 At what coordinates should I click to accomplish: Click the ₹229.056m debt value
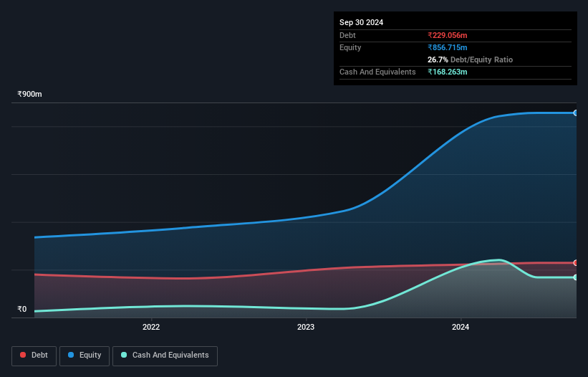[x=448, y=35]
